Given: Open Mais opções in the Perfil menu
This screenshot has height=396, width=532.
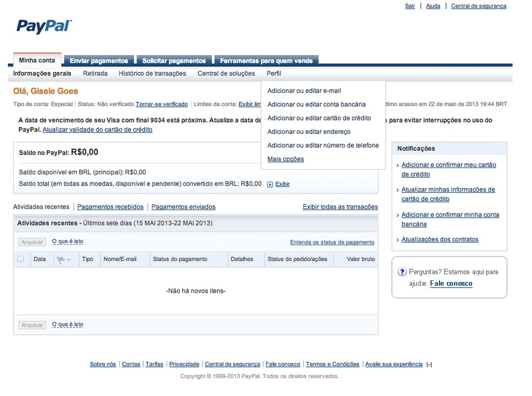Looking at the screenshot, I should [x=285, y=159].
